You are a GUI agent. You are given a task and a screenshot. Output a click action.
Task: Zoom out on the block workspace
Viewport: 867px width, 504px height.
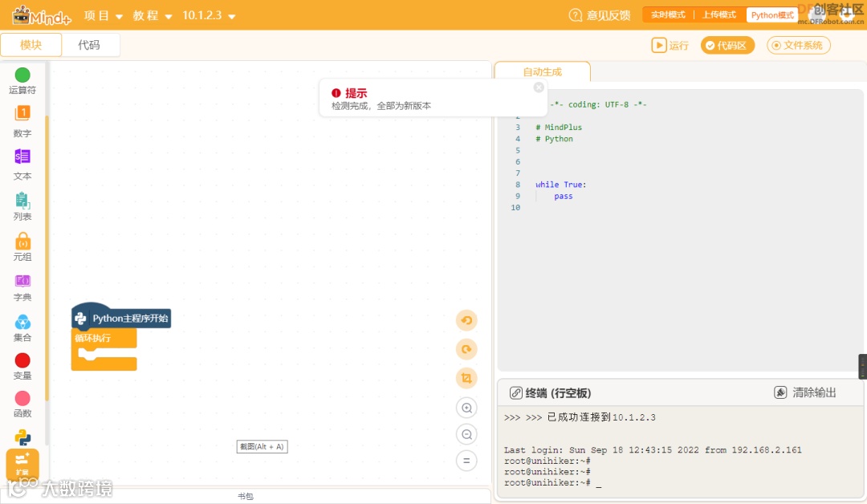point(466,434)
